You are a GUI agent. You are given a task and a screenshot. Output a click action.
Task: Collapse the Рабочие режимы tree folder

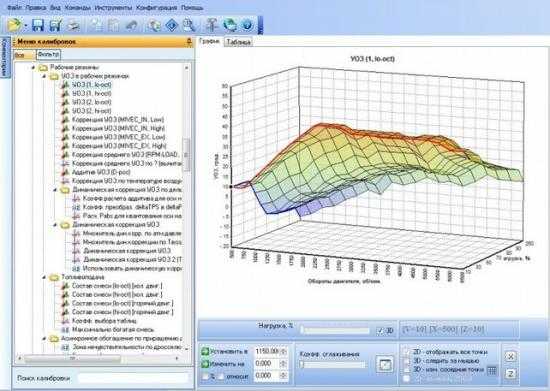point(34,67)
